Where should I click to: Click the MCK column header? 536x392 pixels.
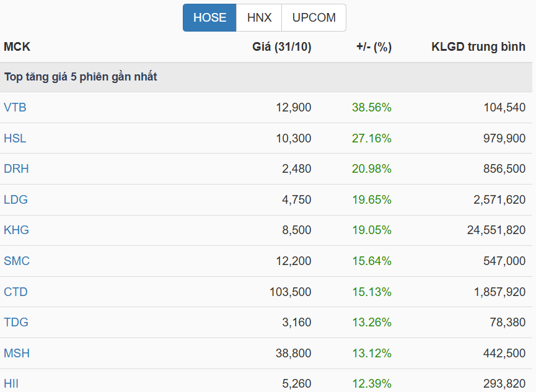(x=17, y=47)
